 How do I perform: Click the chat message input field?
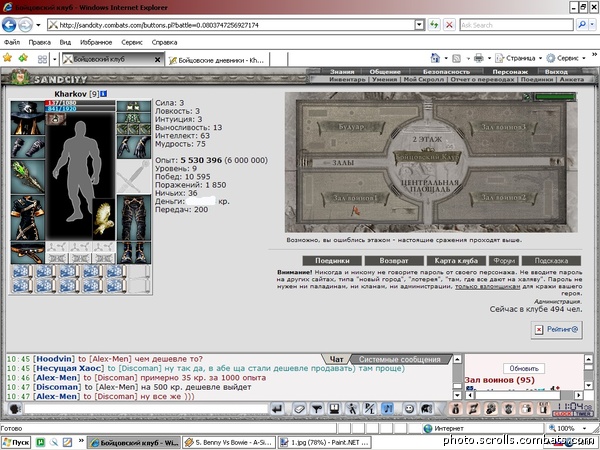coord(145,409)
